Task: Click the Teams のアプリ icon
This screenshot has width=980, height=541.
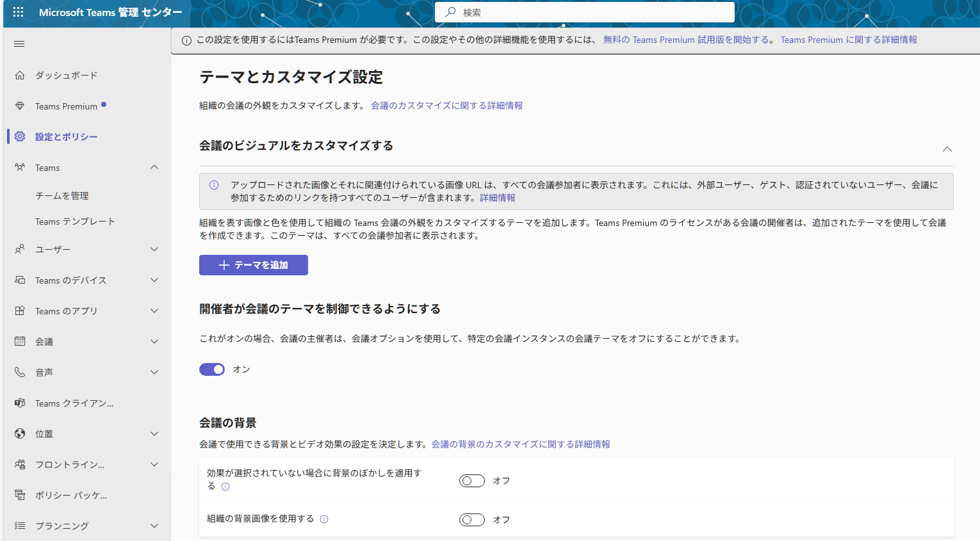Action: click(20, 311)
